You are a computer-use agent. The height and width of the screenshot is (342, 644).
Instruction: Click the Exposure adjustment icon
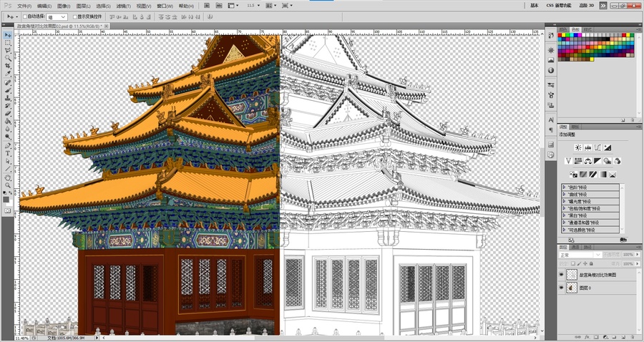(x=608, y=147)
